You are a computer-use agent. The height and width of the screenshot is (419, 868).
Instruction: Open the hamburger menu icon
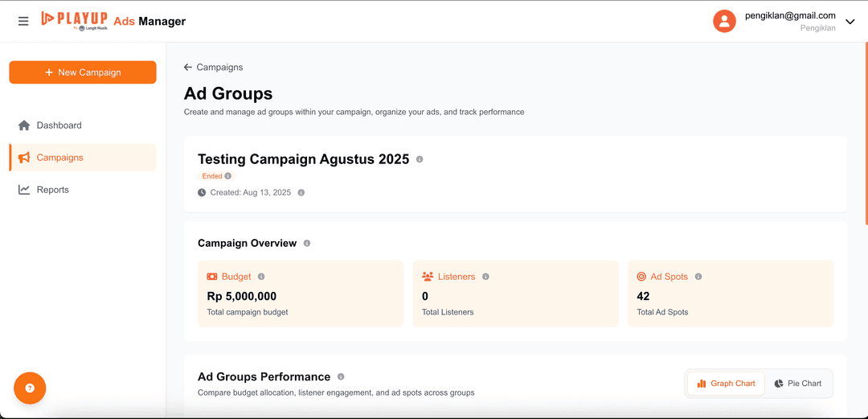coord(23,21)
